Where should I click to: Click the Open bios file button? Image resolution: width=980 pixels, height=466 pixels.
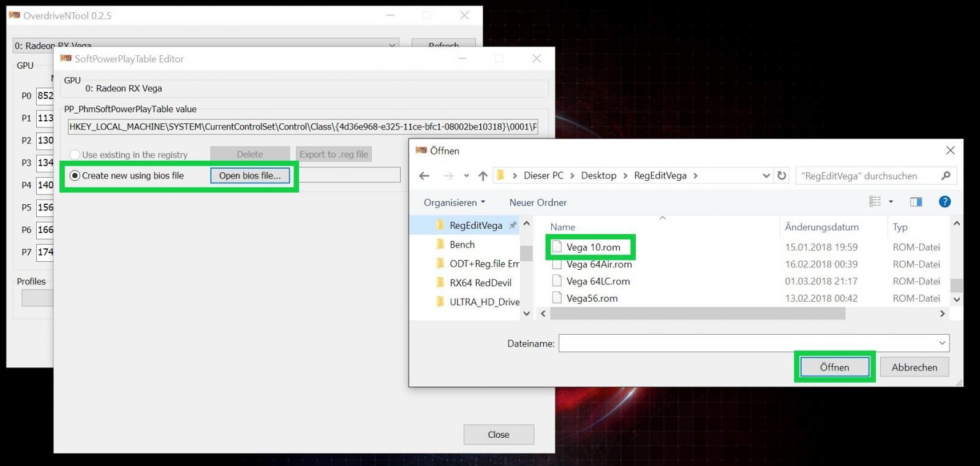pos(250,175)
